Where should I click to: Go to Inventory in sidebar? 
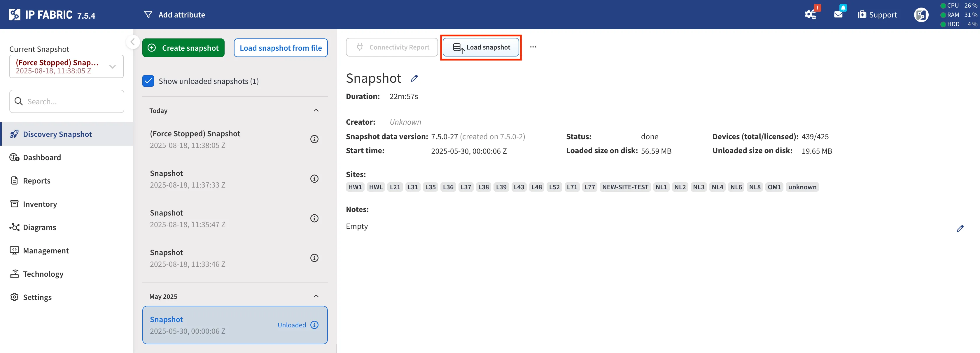coord(40,204)
